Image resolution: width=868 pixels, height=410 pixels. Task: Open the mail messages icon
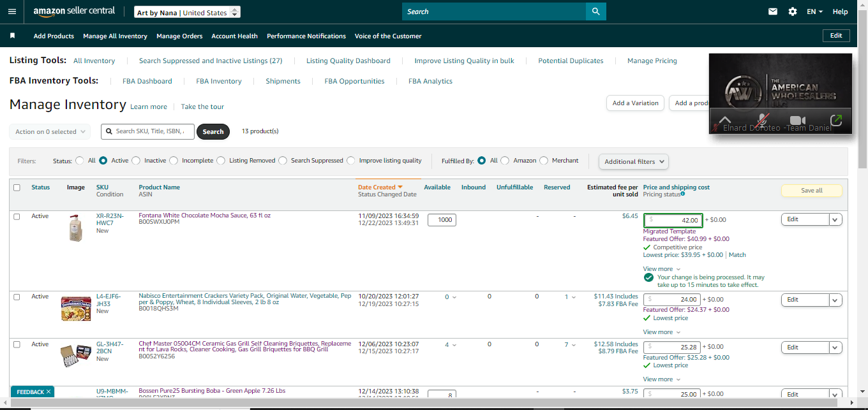click(x=773, y=11)
